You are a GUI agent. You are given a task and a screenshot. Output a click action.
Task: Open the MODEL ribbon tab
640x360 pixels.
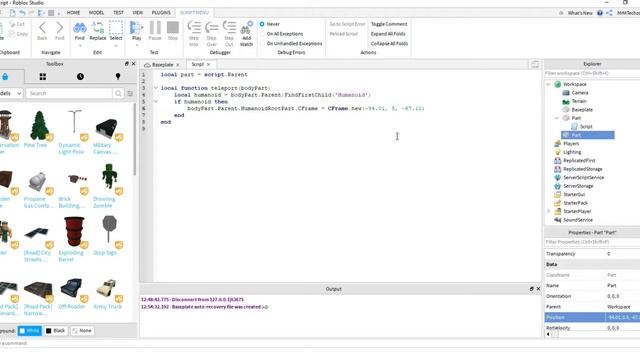96,13
